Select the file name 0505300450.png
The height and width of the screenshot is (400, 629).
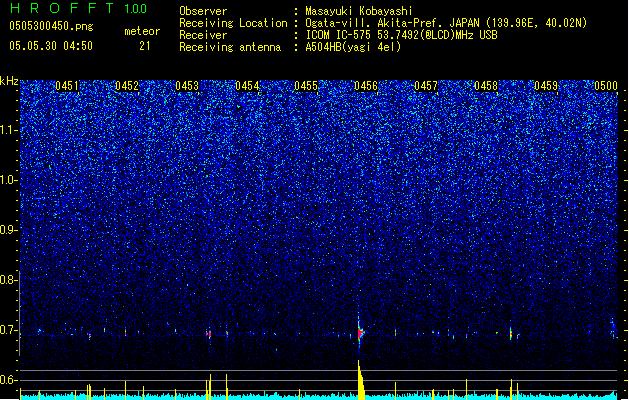point(51,26)
